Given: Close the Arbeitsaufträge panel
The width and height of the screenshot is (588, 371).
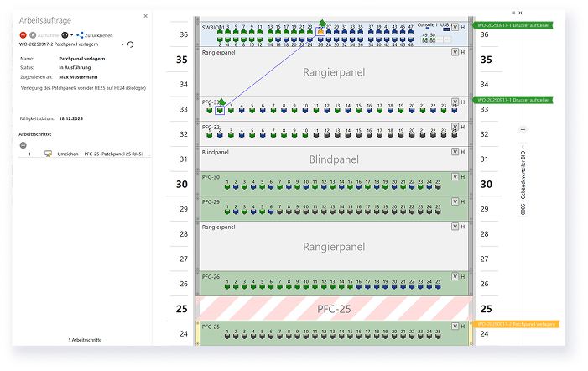Looking at the screenshot, I should point(145,16).
